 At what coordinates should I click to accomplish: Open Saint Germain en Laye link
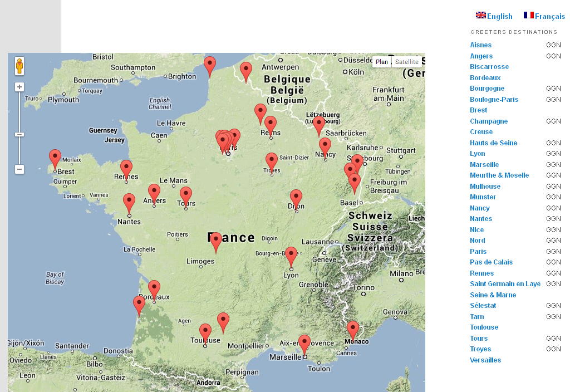click(505, 284)
